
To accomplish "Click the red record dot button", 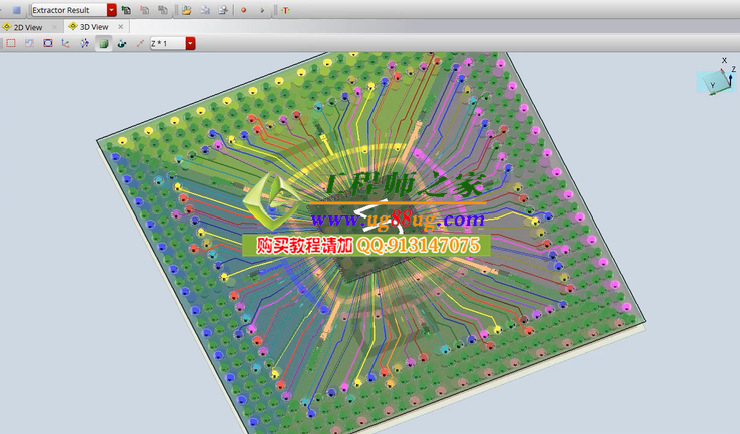I will (x=243, y=9).
